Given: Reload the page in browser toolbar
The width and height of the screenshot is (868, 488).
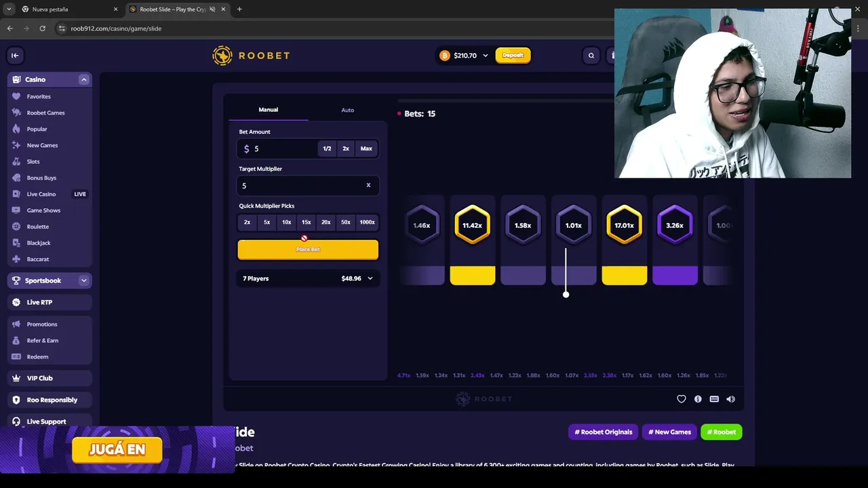Looking at the screenshot, I should (42, 28).
